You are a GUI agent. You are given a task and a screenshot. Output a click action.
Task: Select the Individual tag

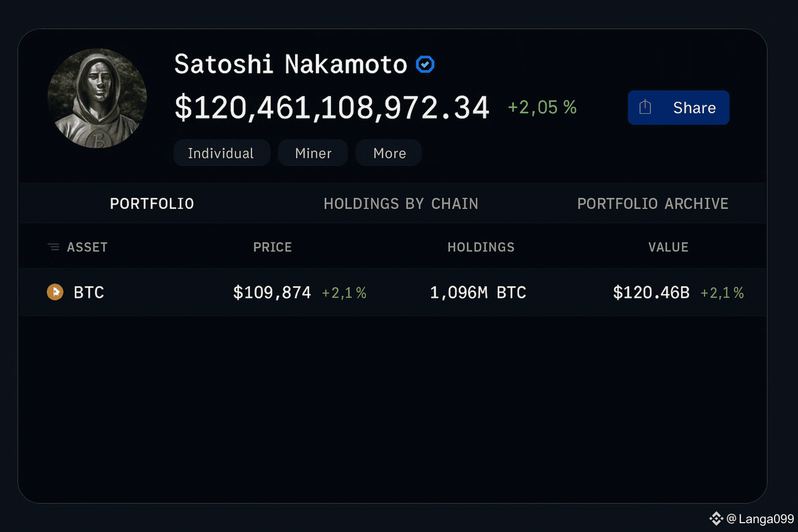[x=221, y=153]
